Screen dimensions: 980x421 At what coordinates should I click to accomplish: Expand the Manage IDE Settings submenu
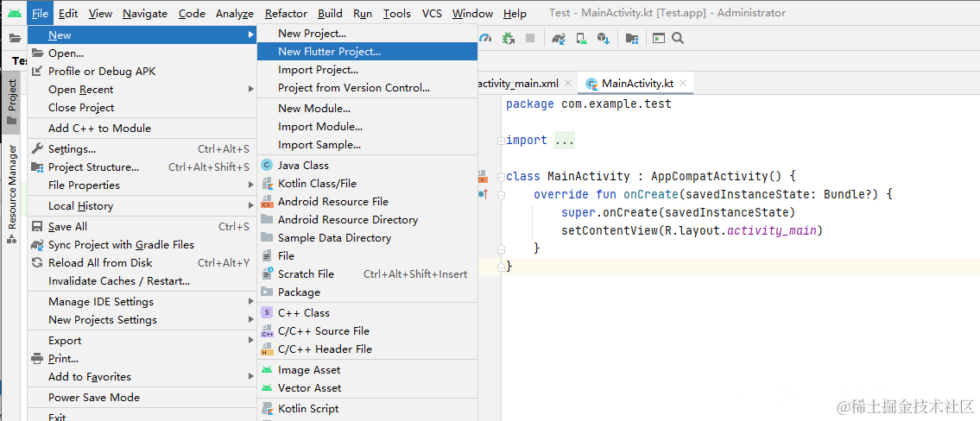(142, 302)
